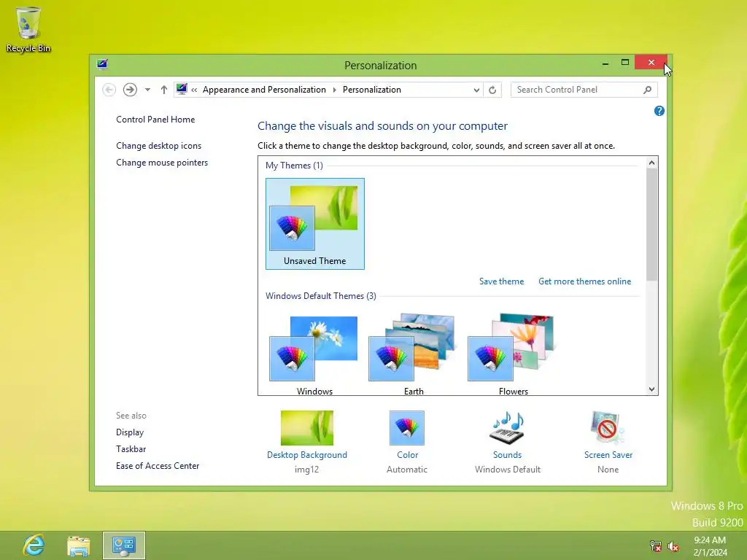Image resolution: width=747 pixels, height=560 pixels.
Task: Click the Personalization breadcrumb segment
Action: (x=372, y=90)
